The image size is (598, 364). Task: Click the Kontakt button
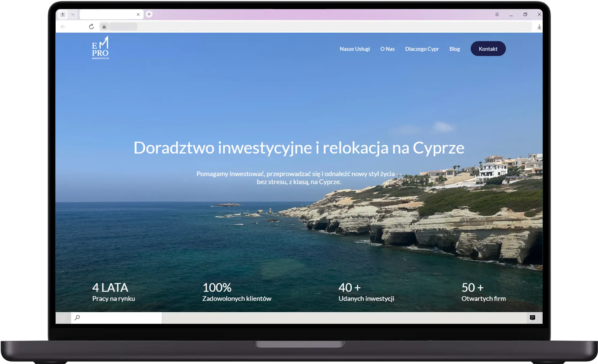point(488,49)
